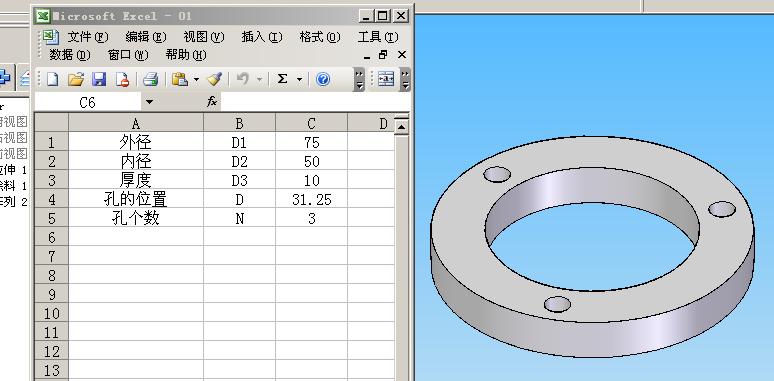Open the Paste options dropdown arrow
The height and width of the screenshot is (381, 774).
point(196,79)
